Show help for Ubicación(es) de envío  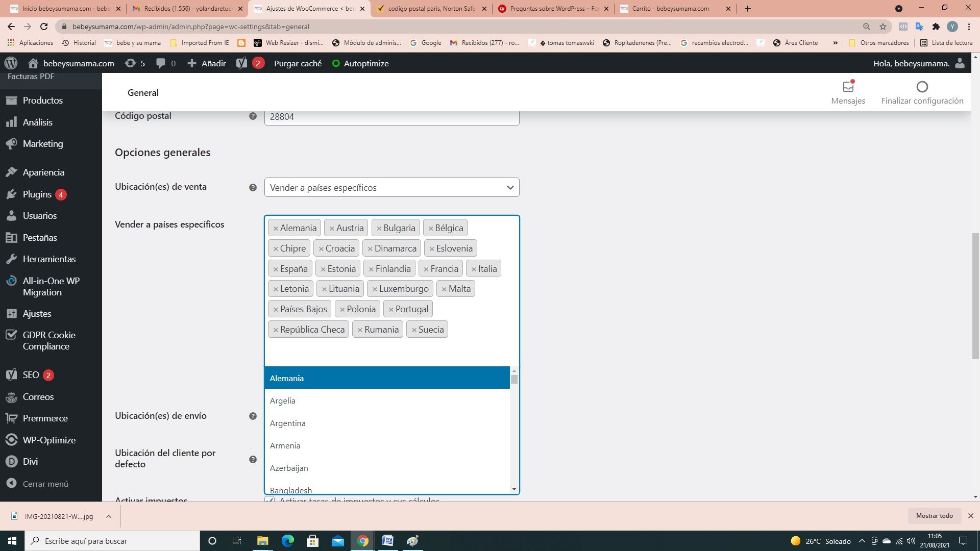pos(253,416)
